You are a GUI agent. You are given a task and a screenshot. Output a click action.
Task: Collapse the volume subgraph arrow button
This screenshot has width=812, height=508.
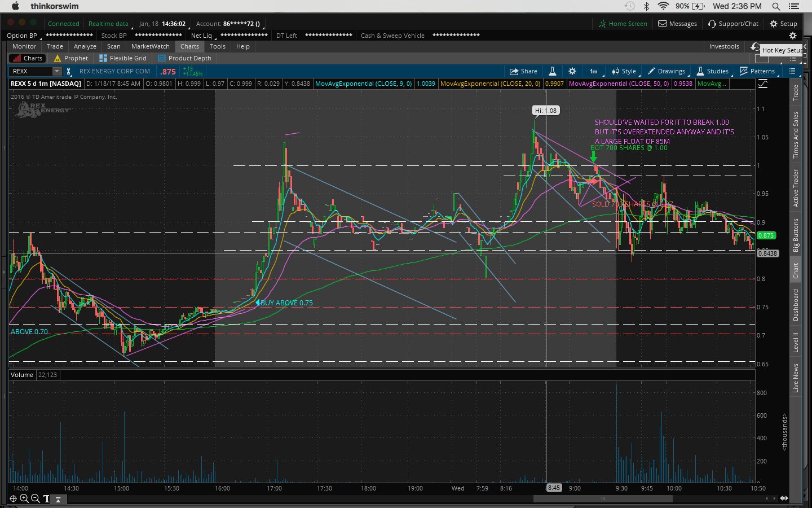58,499
